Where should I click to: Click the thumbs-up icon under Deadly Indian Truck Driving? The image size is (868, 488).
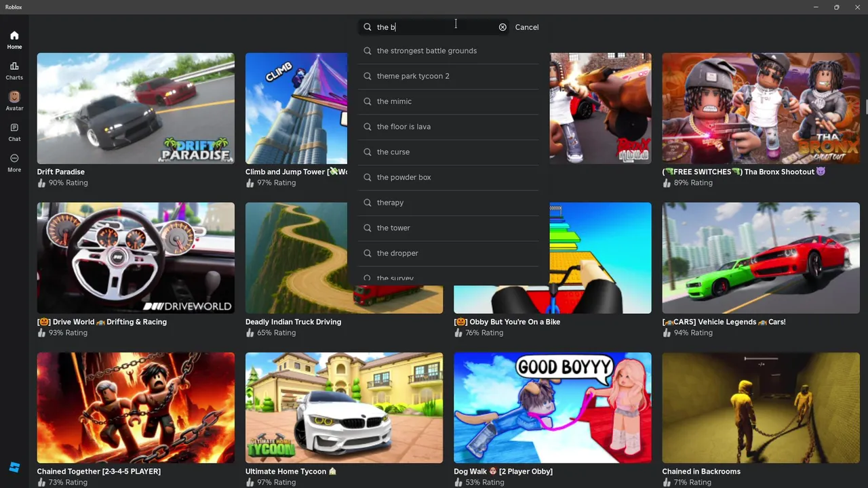[x=250, y=333]
